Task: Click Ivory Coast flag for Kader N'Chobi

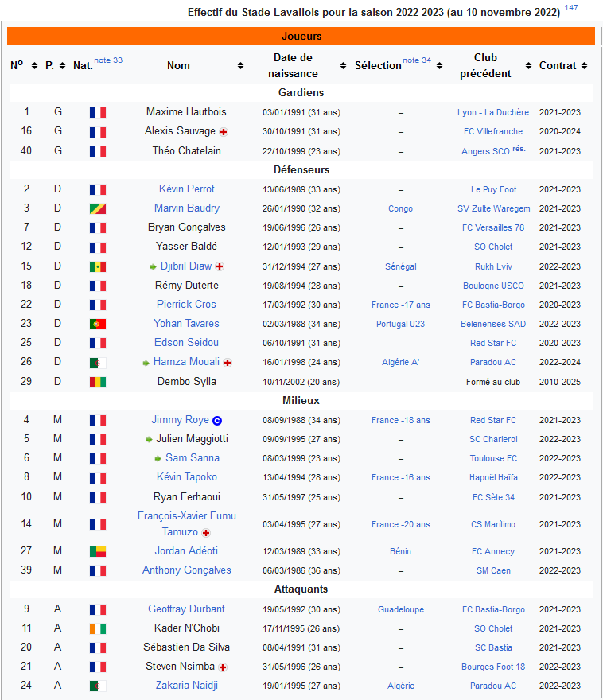Action: 98,629
